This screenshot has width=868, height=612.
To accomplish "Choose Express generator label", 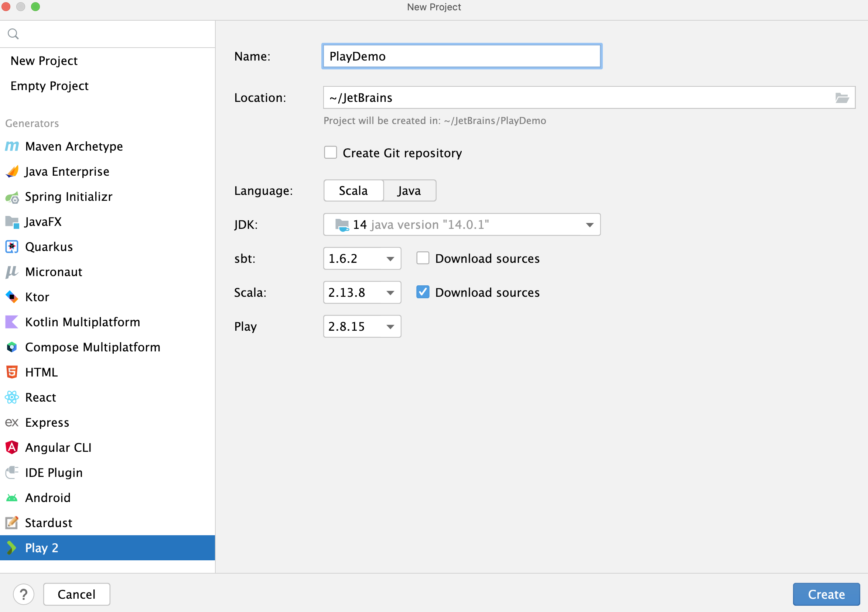I will 47,423.
